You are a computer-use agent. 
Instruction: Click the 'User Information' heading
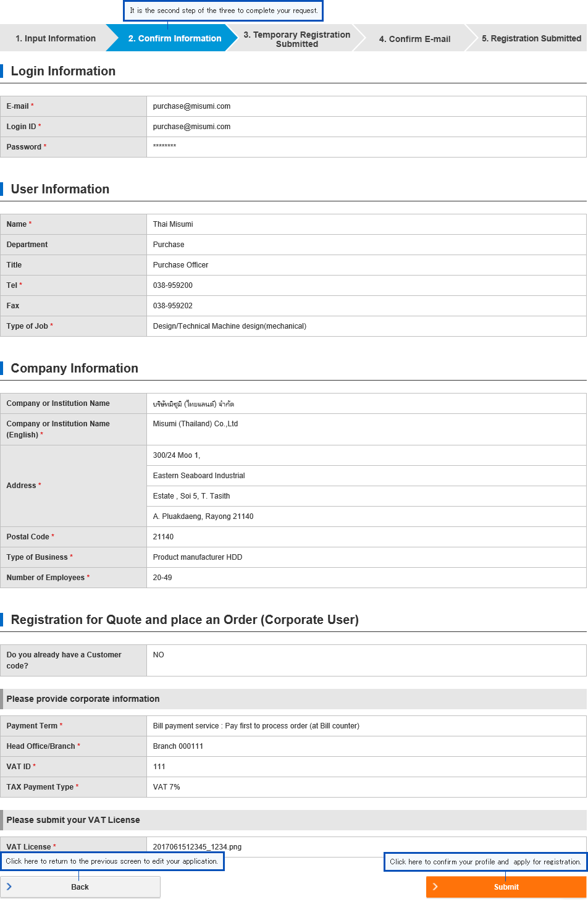coord(60,189)
